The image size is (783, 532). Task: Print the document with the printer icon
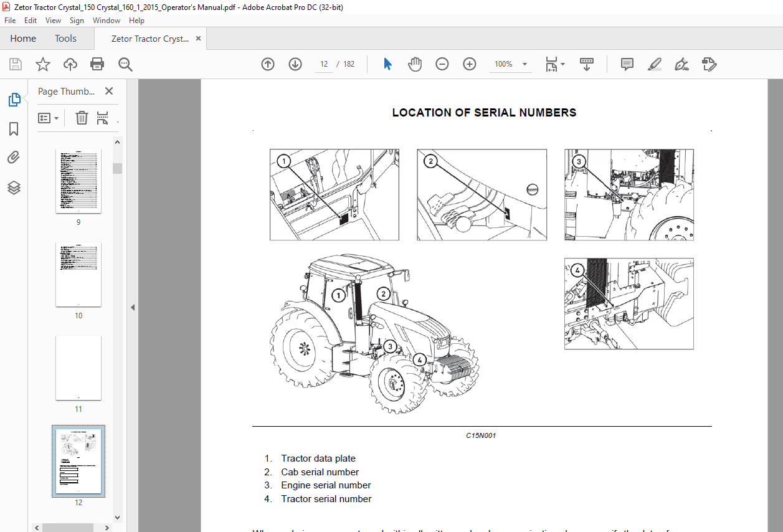tap(97, 64)
